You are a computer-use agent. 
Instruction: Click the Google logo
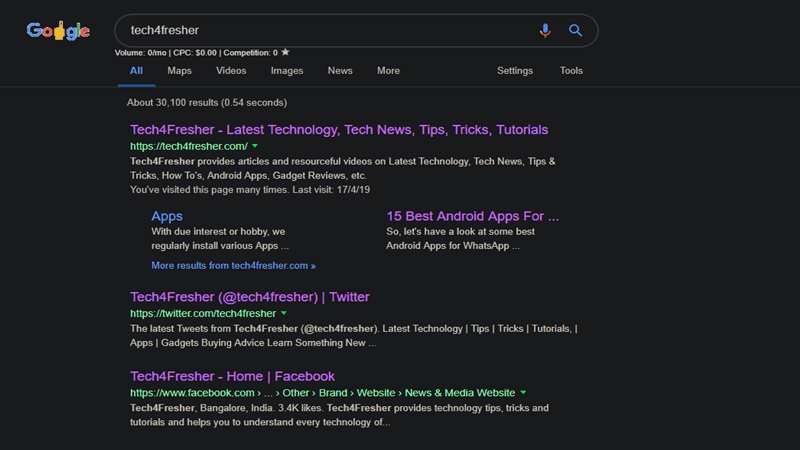58,31
